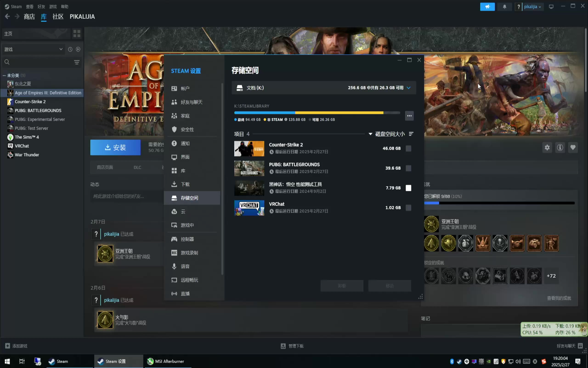Uncheck the 黑神话：悟空 性能测试工具 checkbox
Viewport: 588px width, 368px height.
[x=408, y=188]
